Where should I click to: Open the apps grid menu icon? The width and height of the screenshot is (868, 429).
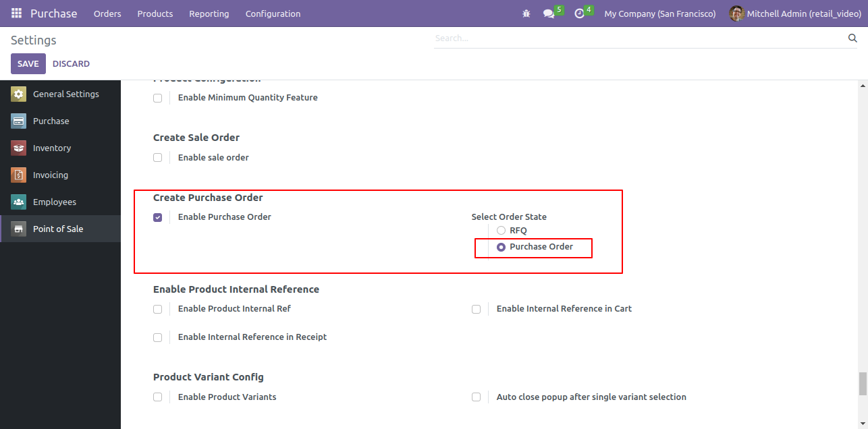[16, 13]
